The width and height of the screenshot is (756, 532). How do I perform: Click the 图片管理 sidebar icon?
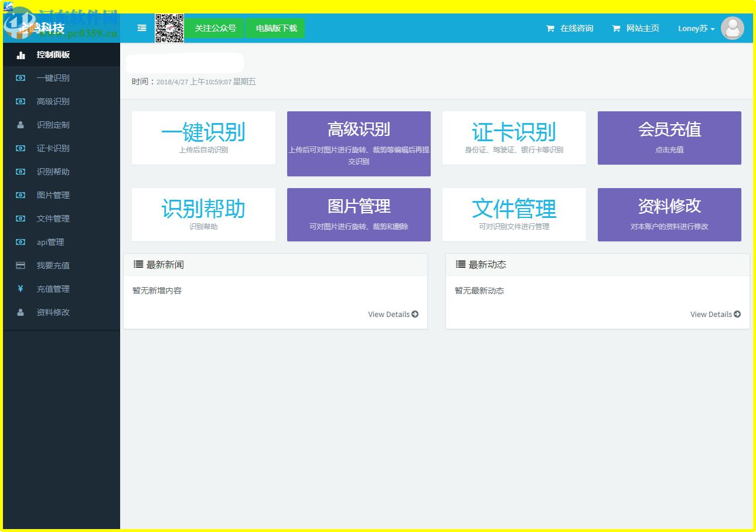click(19, 195)
